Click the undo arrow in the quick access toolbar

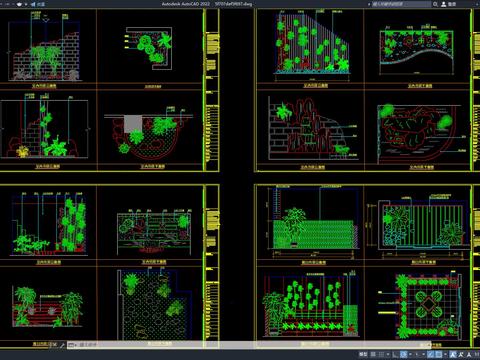tap(7, 4)
